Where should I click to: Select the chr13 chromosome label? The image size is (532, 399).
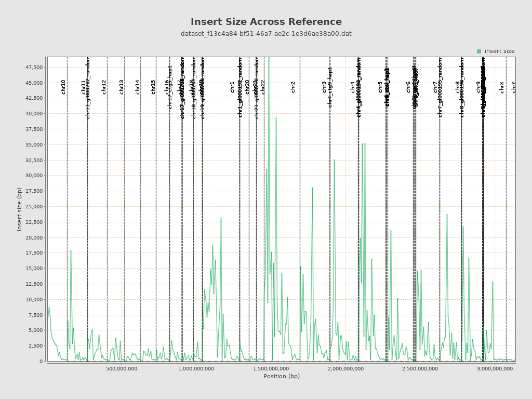click(x=122, y=87)
